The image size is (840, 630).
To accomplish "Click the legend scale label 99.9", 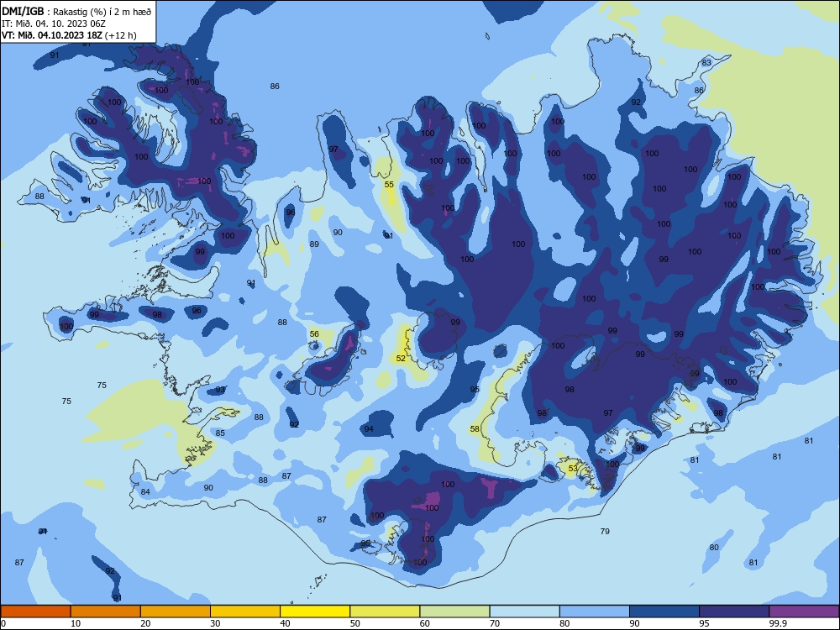I will click(x=778, y=623).
